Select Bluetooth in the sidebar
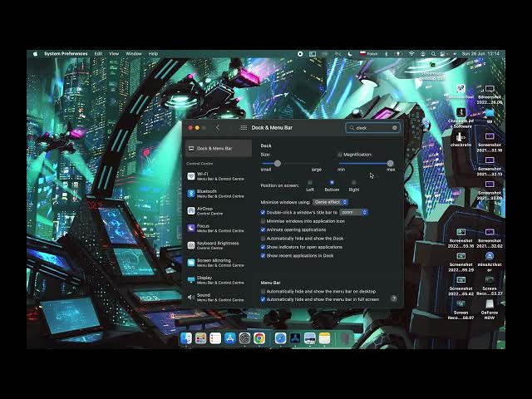This screenshot has height=399, width=532. click(219, 194)
